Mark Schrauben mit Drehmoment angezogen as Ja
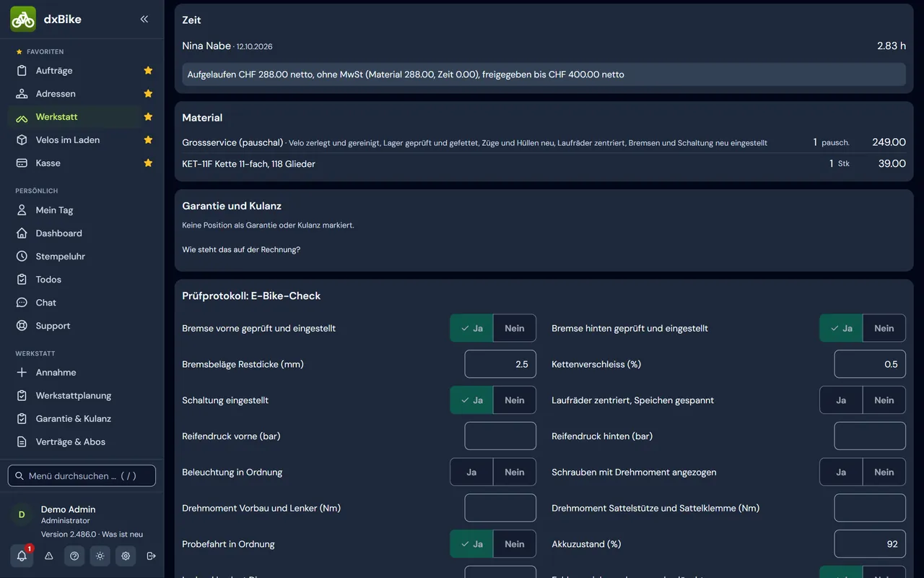The width and height of the screenshot is (924, 578). point(841,473)
